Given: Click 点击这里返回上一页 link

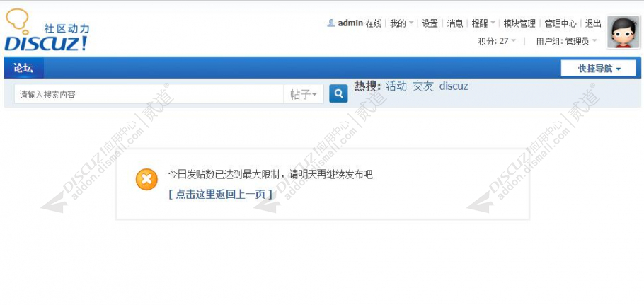Looking at the screenshot, I should coord(220,195).
